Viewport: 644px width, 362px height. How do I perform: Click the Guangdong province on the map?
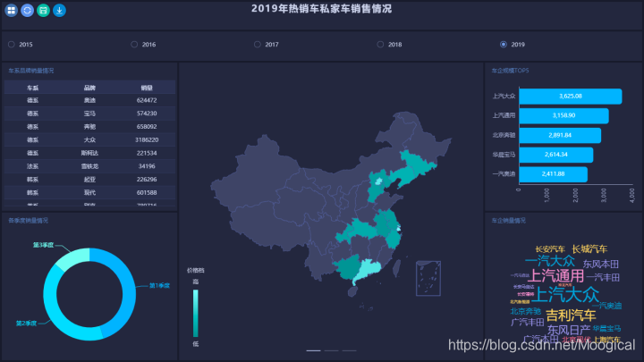tap(367, 270)
